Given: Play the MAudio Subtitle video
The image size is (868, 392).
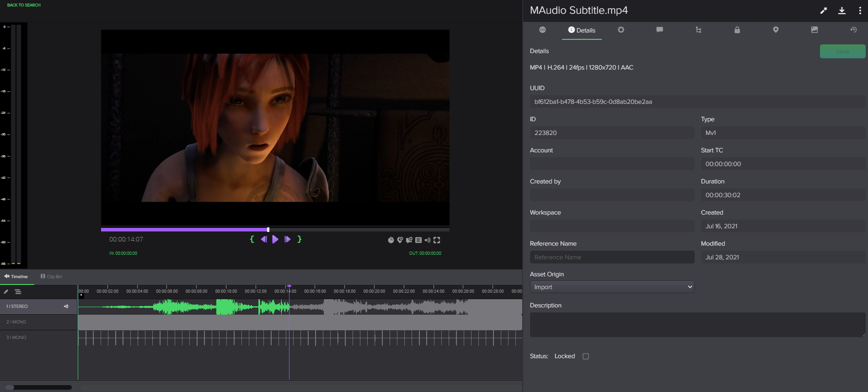Looking at the screenshot, I should (x=275, y=239).
